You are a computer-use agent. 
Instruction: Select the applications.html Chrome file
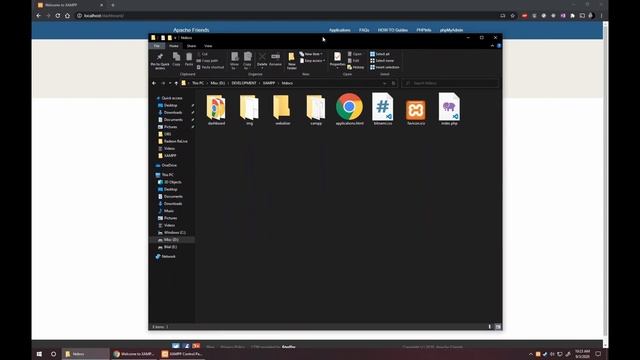tap(349, 109)
